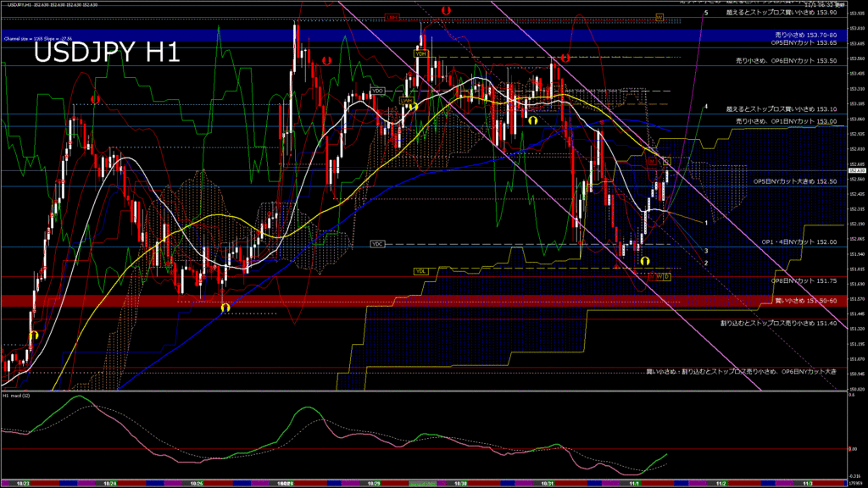The image size is (868, 488).
Task: Click the 売り小さめ OP6日NYカット 153.50 label
Action: click(786, 61)
